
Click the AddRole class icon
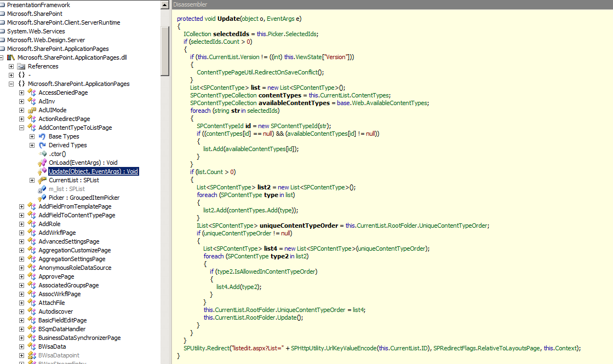click(x=32, y=224)
